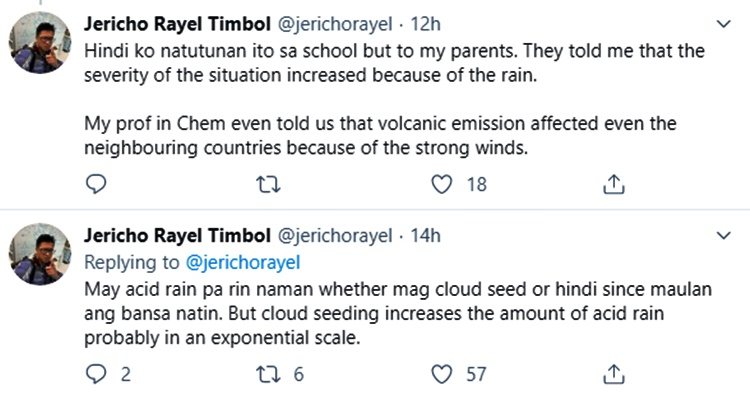
Task: View profile picture on the 12h tweet
Action: click(x=40, y=42)
